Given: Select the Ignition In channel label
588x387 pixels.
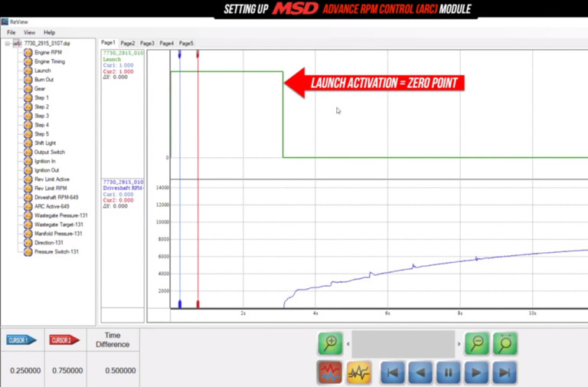Looking at the screenshot, I should (45, 161).
